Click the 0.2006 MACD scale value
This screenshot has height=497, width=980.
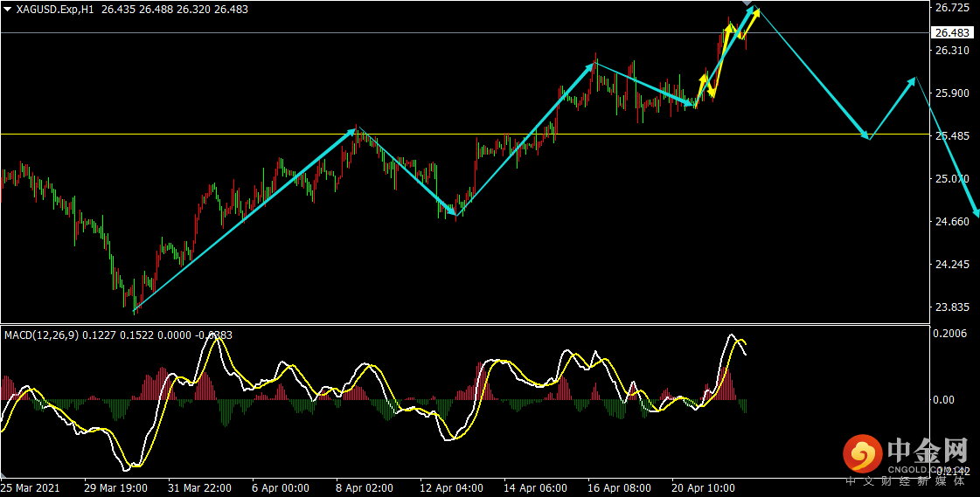click(x=951, y=334)
